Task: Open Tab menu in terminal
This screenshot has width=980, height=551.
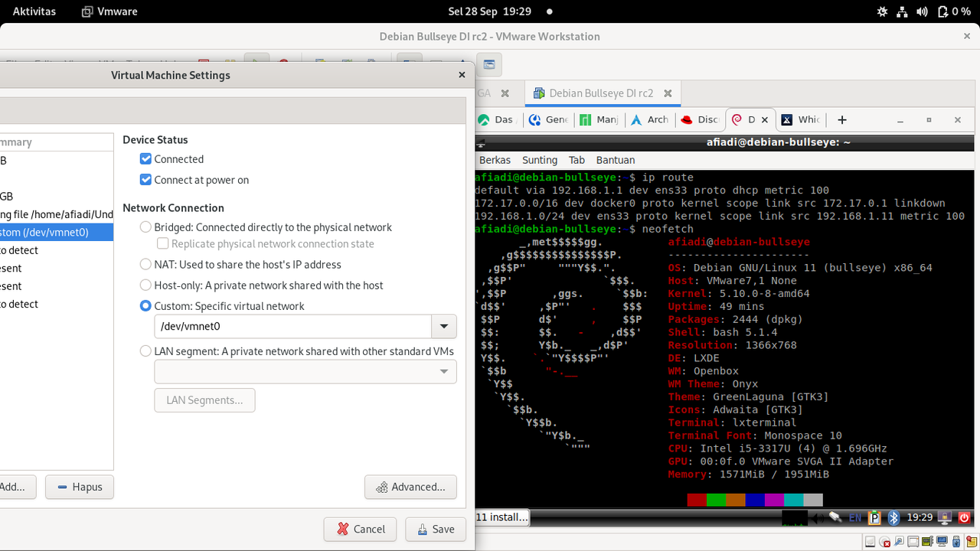Action: coord(577,160)
